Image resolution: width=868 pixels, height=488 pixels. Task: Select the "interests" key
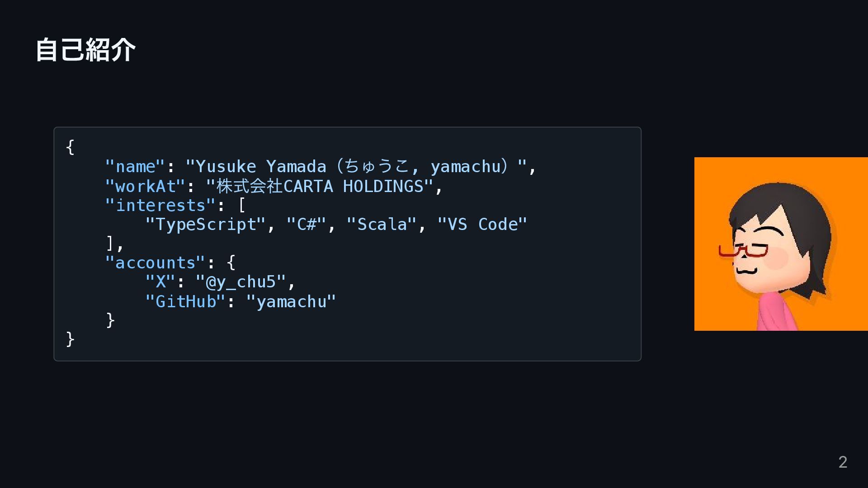click(160, 206)
